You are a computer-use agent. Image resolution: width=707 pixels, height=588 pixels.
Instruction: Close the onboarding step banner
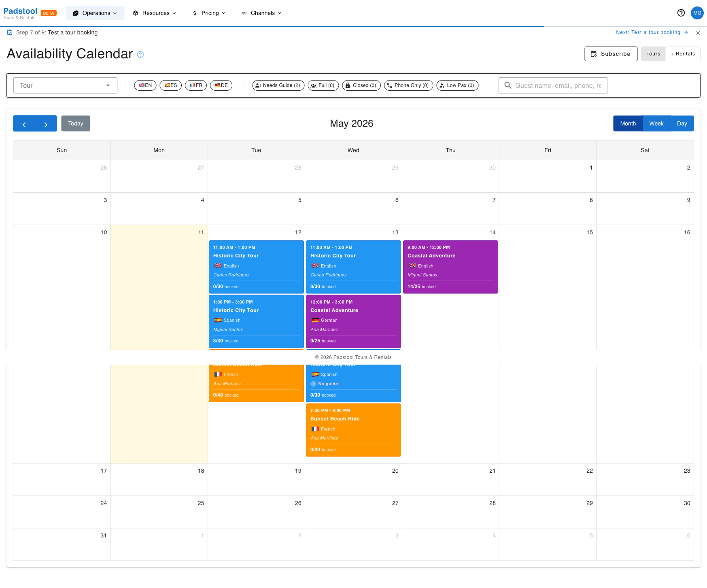pos(698,33)
